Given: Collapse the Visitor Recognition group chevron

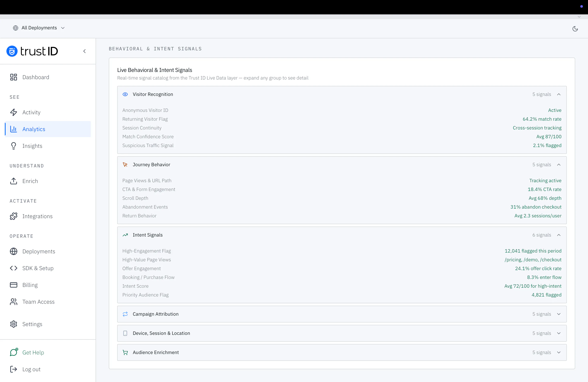Looking at the screenshot, I should tap(559, 94).
